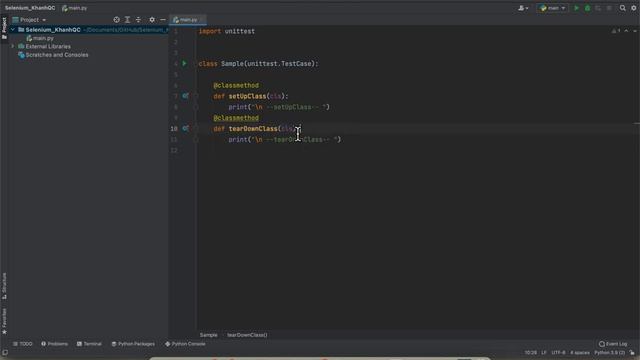Viewport: 640px width, 360px height.
Task: Click the Expand All icon in Project panel
Action: [x=127, y=20]
